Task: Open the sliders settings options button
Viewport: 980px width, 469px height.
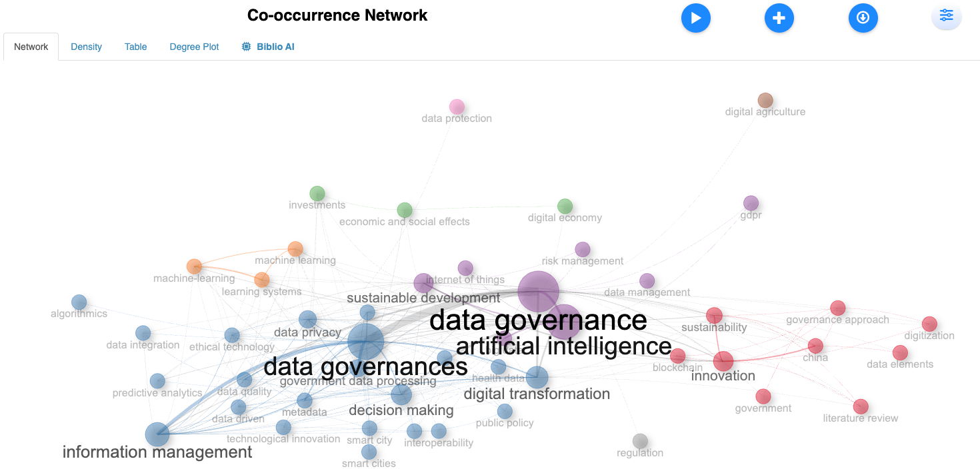Action: (946, 17)
